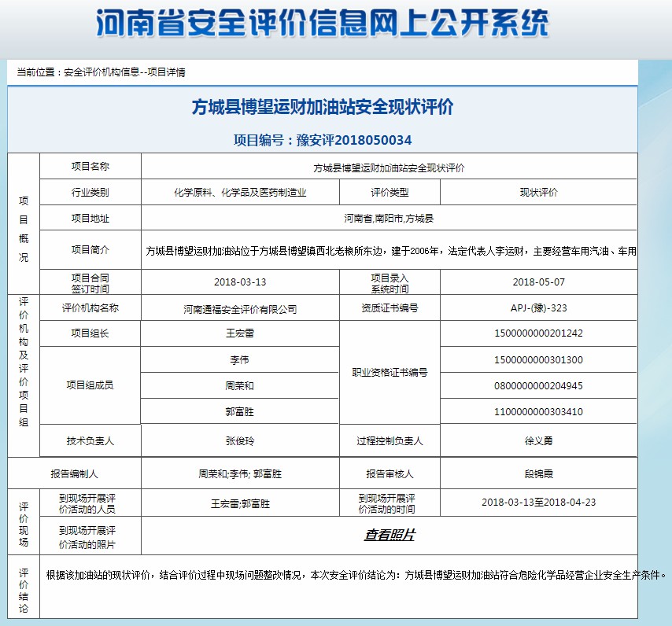Click the 项目简介 label cell
Viewport: 672px width, 626px height.
pyautogui.click(x=90, y=249)
